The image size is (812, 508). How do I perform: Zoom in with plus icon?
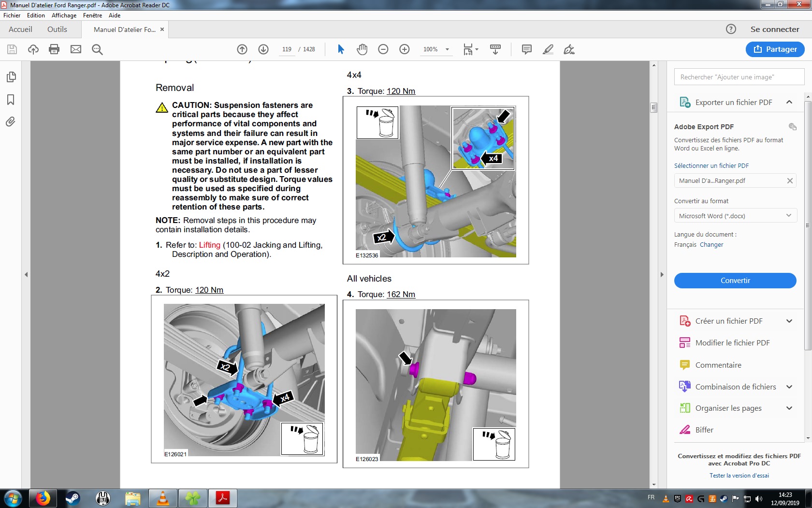(405, 49)
